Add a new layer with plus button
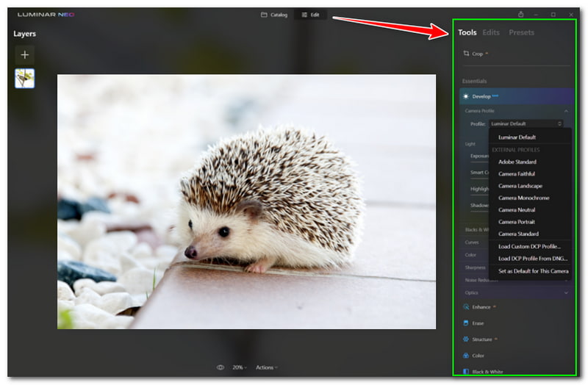This screenshot has height=385, width=588. [25, 55]
